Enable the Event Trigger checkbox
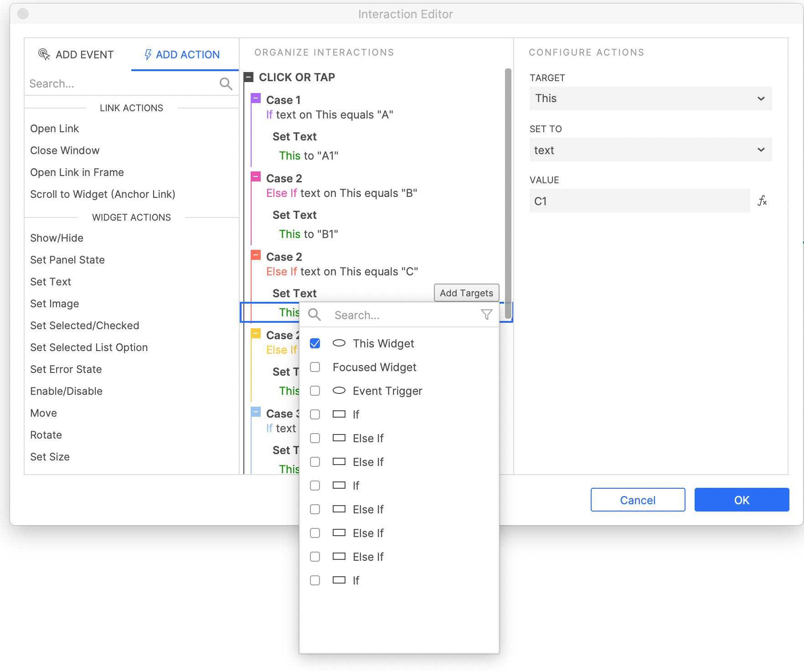Image resolution: width=804 pixels, height=672 pixels. pos(315,391)
